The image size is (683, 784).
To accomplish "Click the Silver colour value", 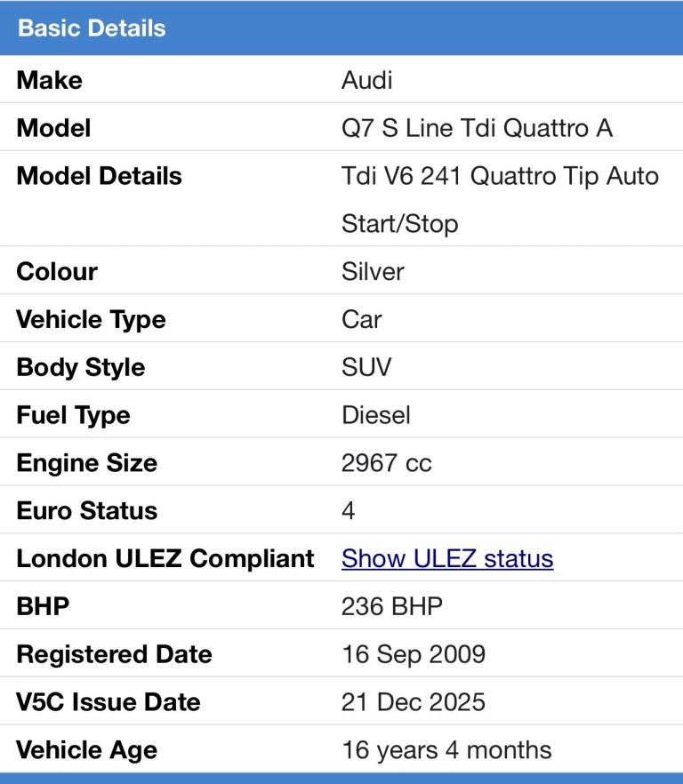I will coord(373,271).
